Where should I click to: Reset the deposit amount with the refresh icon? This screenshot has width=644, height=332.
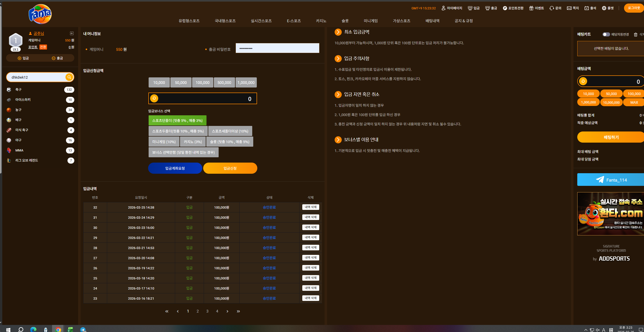(154, 98)
